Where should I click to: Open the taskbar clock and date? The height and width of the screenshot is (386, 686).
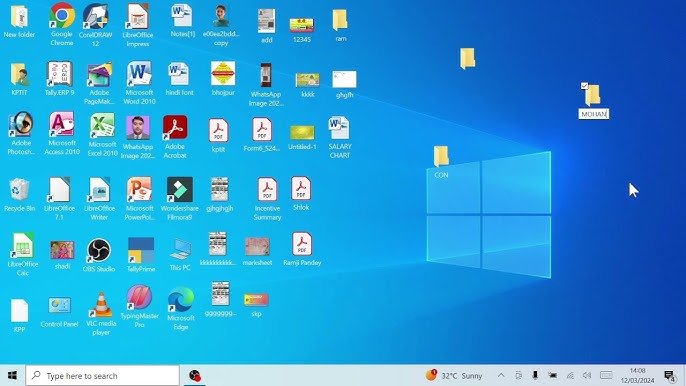637,375
